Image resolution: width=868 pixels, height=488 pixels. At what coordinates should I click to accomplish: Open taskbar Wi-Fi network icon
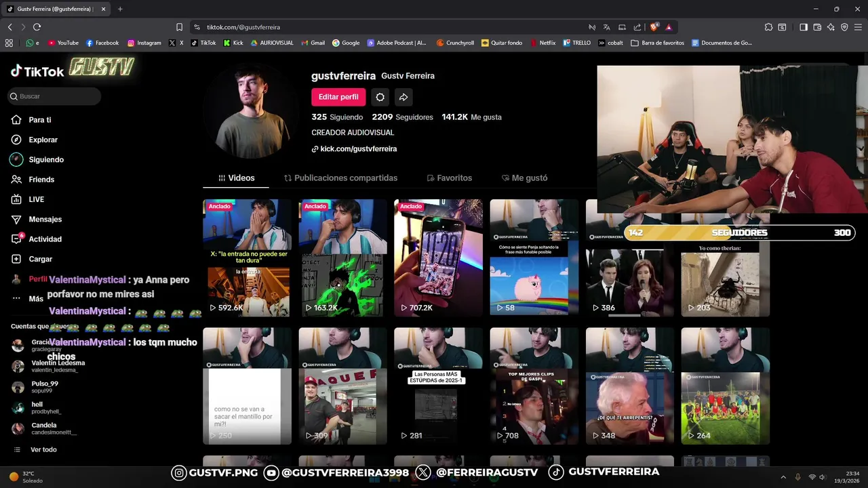click(812, 477)
